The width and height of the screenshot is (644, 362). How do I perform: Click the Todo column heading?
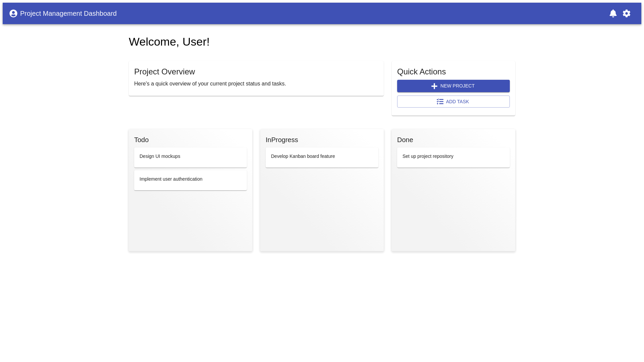(x=141, y=140)
